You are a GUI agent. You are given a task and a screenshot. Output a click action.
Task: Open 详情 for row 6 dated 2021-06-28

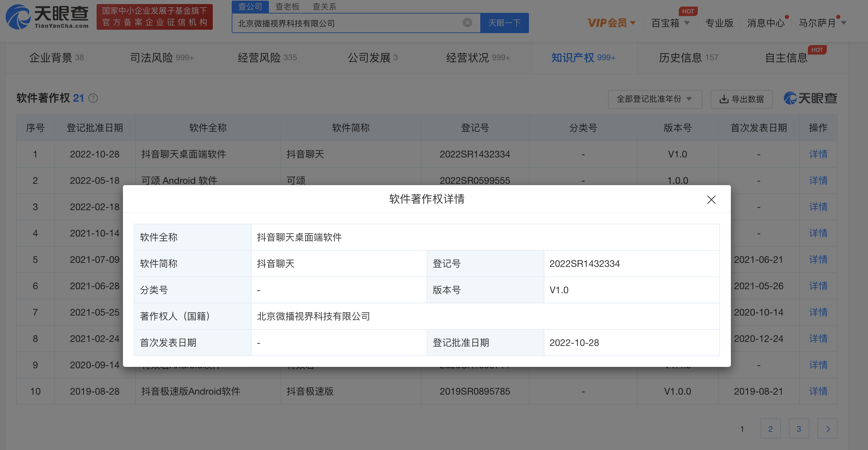(x=818, y=286)
